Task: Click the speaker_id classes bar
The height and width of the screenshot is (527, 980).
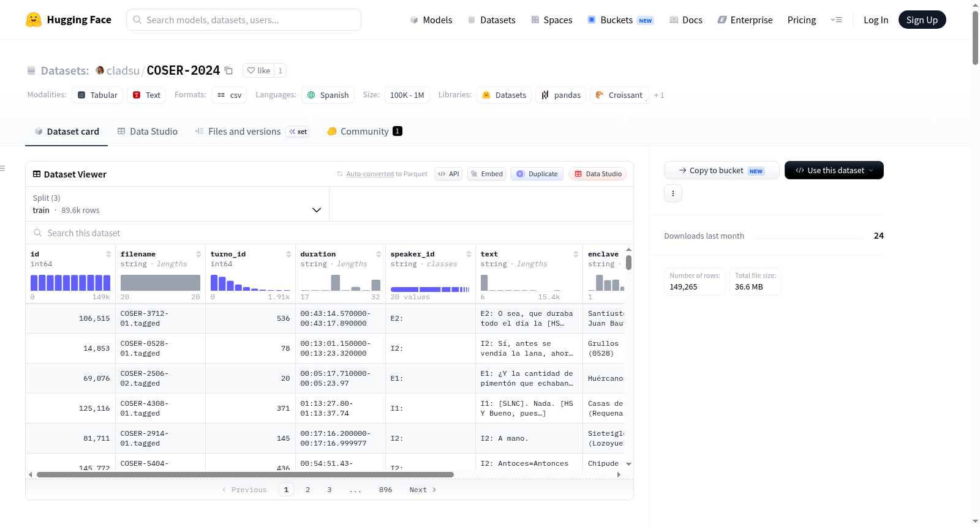Action: pyautogui.click(x=430, y=289)
